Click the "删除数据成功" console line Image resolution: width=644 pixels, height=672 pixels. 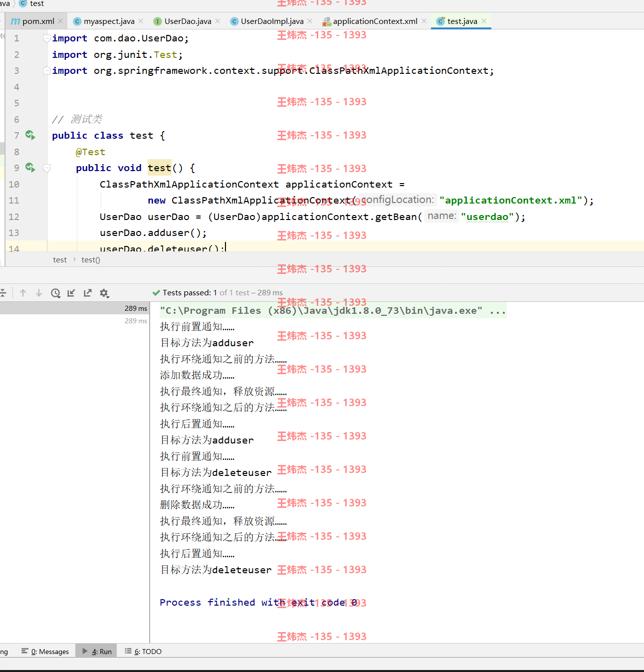point(197,505)
